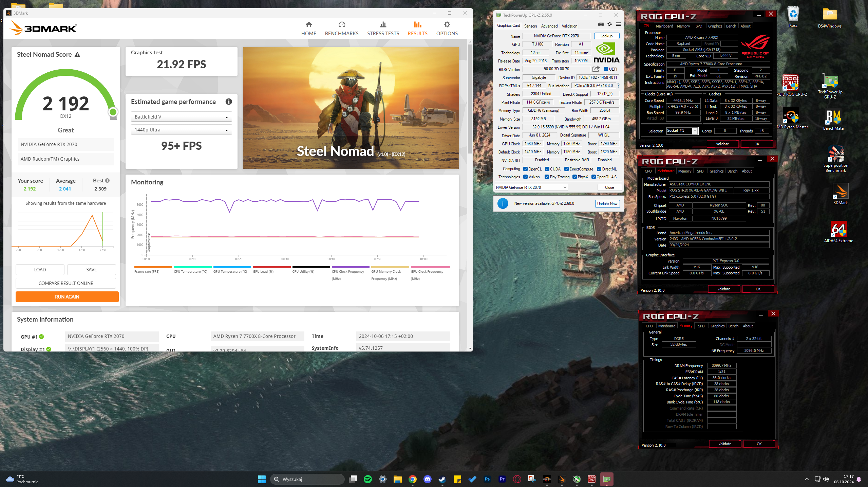The width and height of the screenshot is (868, 487).
Task: Toggle the CUDA checkbox in GPU-Z
Action: click(x=547, y=169)
